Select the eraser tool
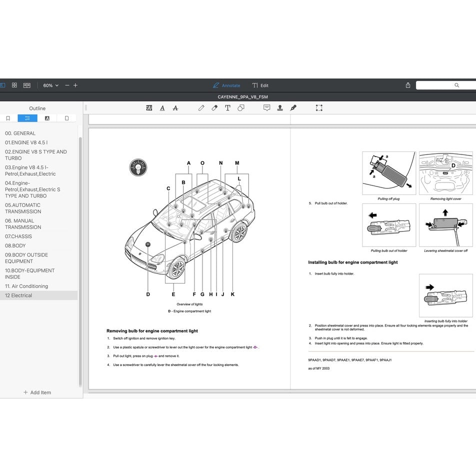476x476 pixels. click(214, 107)
